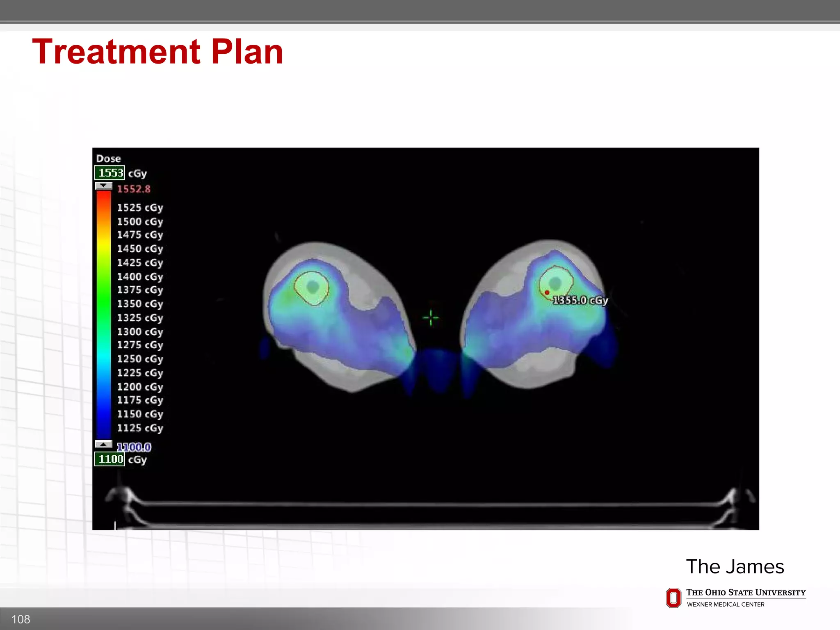Click the Dose legend heading
840x630 pixels.
tap(108, 158)
